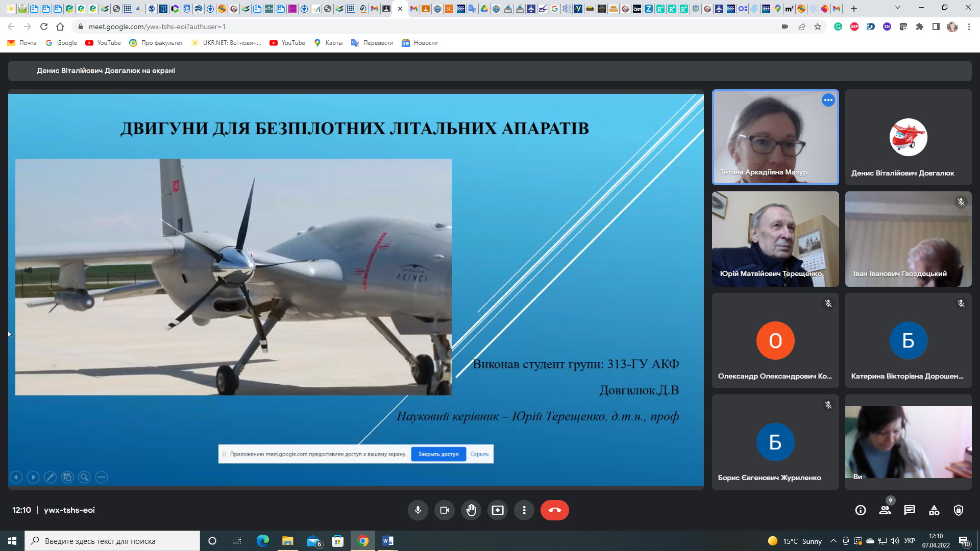Open the meeting details info icon
The height and width of the screenshot is (551, 980).
click(861, 510)
